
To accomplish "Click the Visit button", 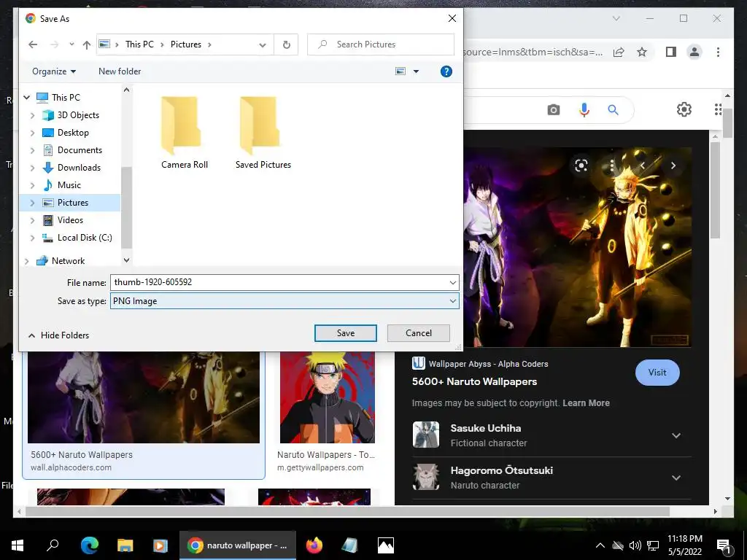I will [x=657, y=373].
